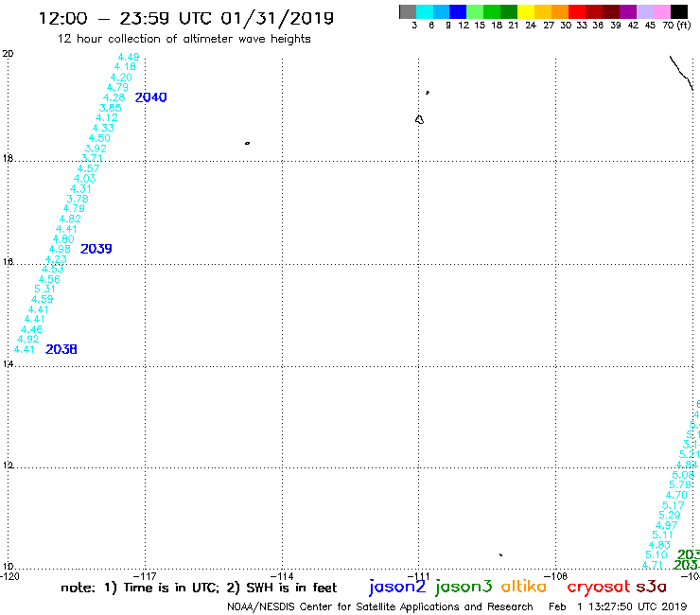Screen dimensions: 700x615
Task: Click the dark blue swatch in the legend
Action: coord(458,11)
